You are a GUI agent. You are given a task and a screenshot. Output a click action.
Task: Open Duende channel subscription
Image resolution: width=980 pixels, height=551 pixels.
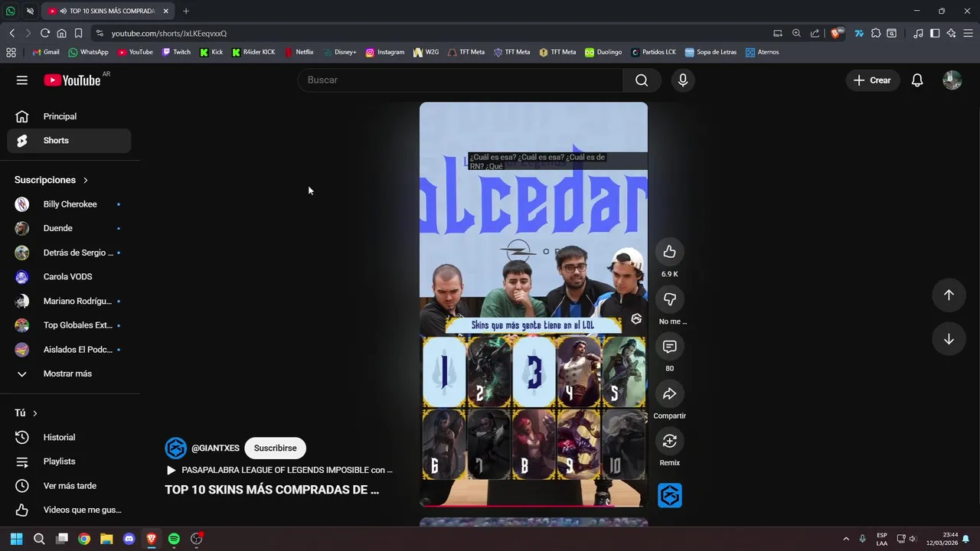point(69,228)
